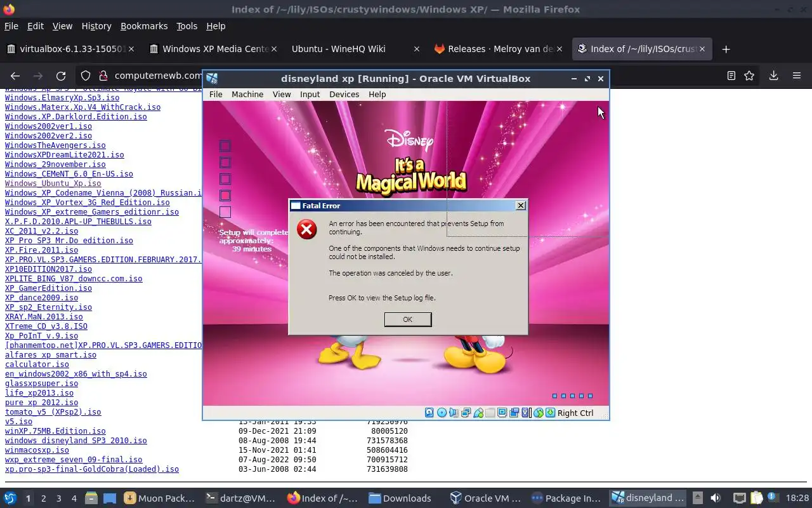Open the VirtualBox File menu
This screenshot has height=508, width=812.
pyautogui.click(x=216, y=94)
